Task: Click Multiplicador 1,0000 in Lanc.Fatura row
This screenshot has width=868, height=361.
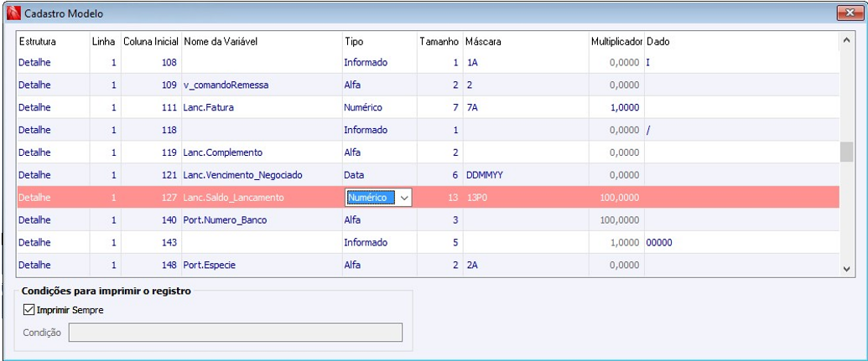Action: (616, 108)
